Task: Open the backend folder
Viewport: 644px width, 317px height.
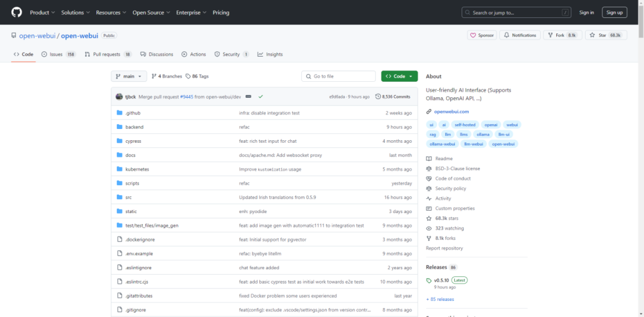Action: click(x=134, y=127)
